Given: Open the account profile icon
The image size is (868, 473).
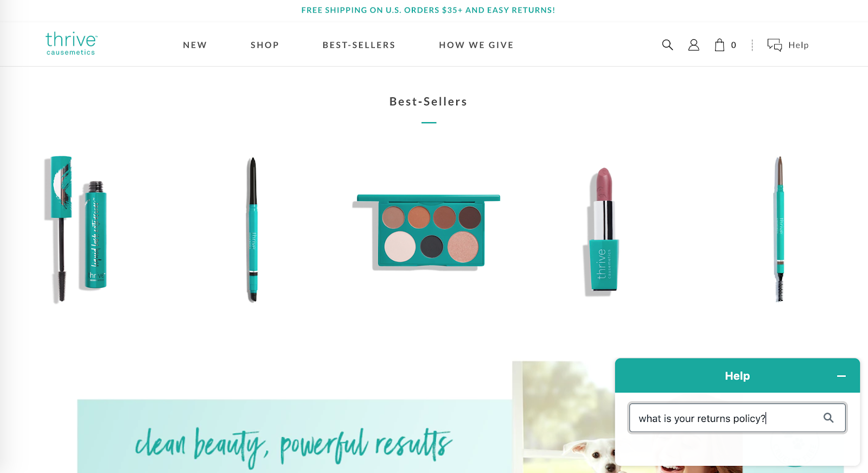Looking at the screenshot, I should coord(693,45).
